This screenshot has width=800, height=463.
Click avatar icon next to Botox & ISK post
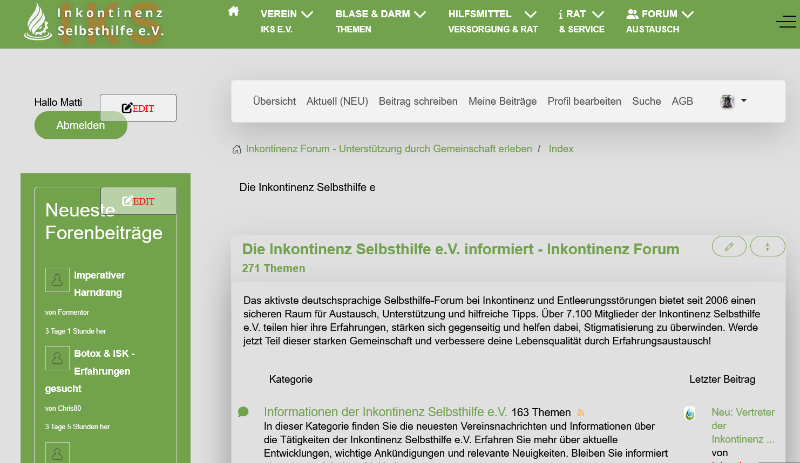[57, 359]
